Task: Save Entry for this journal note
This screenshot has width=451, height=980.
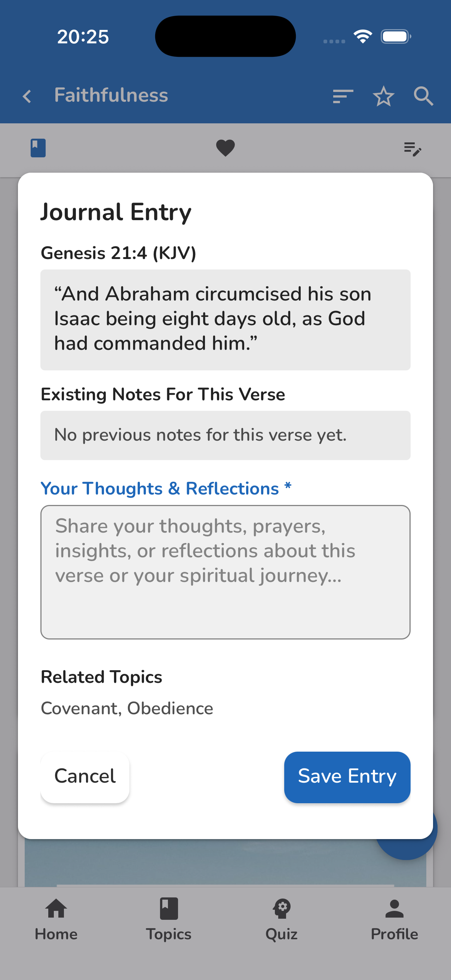Action: pos(347,776)
